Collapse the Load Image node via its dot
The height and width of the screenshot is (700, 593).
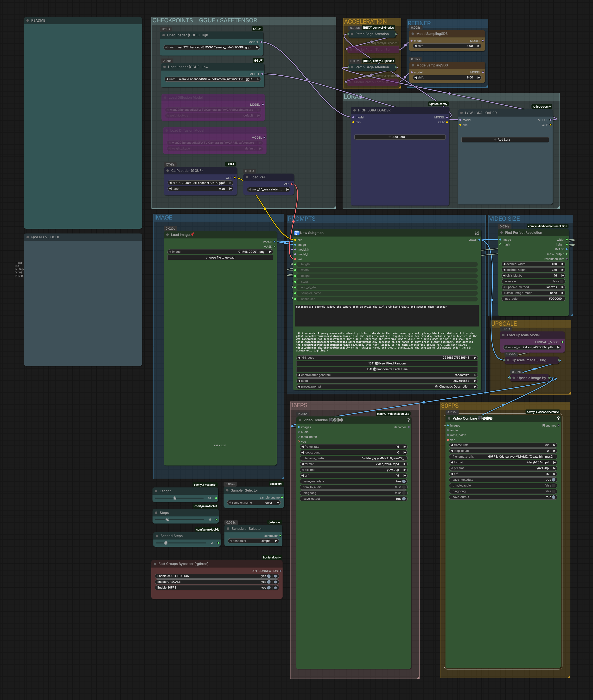tap(167, 235)
